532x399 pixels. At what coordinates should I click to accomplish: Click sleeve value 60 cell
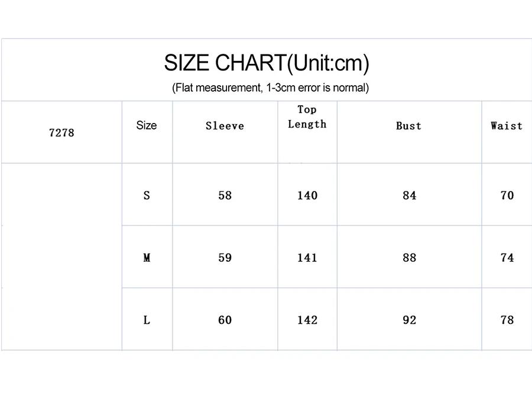coord(225,320)
